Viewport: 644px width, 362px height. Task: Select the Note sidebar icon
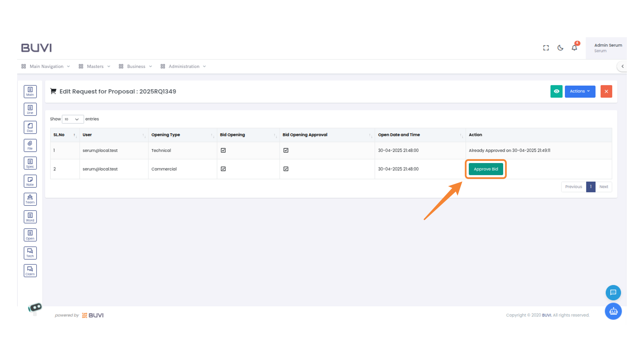[30, 181]
